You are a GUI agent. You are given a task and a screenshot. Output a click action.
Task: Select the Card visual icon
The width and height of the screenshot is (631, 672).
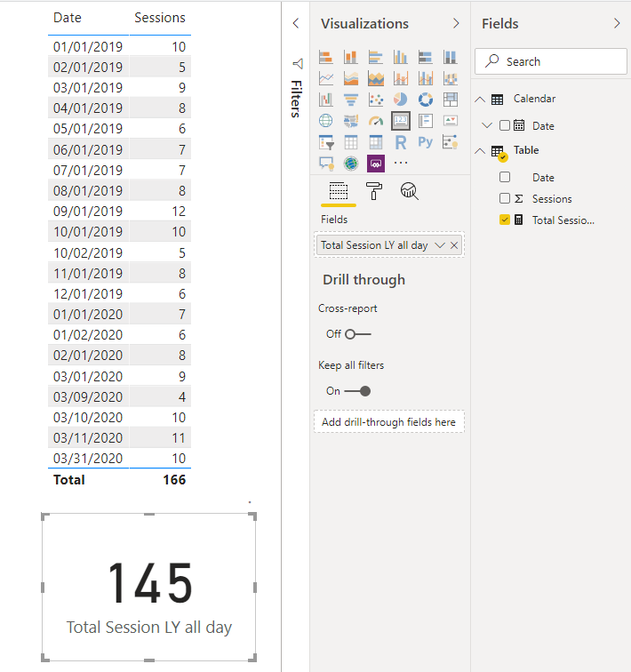(x=401, y=121)
